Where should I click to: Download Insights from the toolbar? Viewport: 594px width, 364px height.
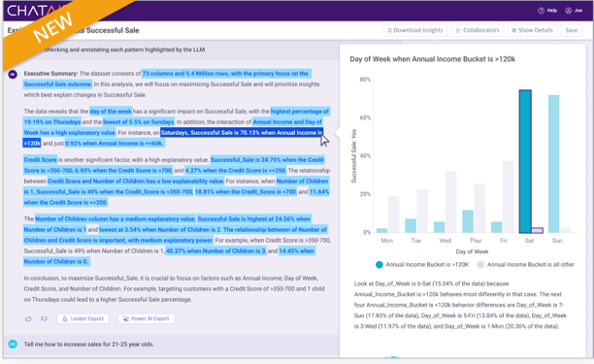415,30
